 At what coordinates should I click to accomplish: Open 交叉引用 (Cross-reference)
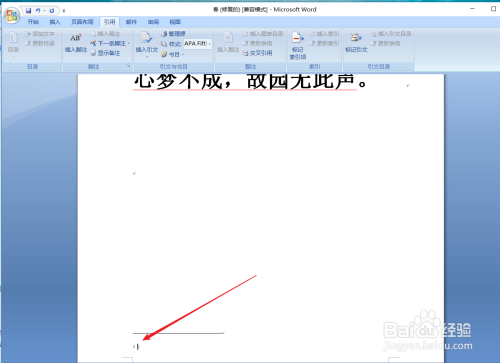[257, 53]
